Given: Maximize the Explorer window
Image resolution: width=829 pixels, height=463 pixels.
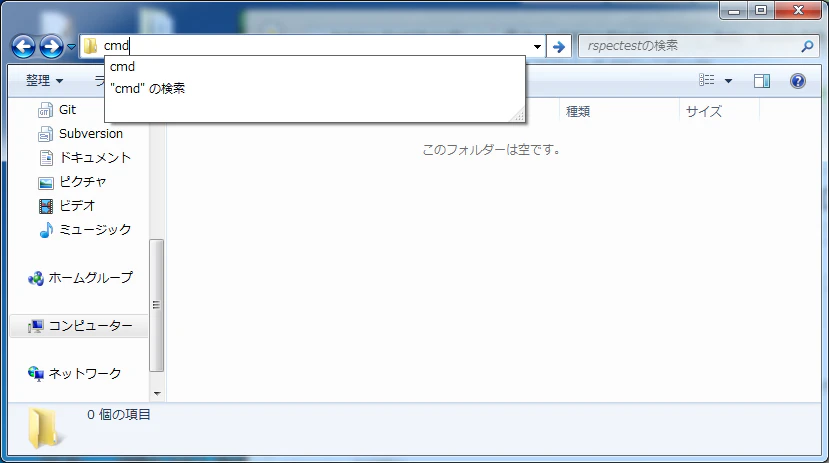Looking at the screenshot, I should 761,11.
